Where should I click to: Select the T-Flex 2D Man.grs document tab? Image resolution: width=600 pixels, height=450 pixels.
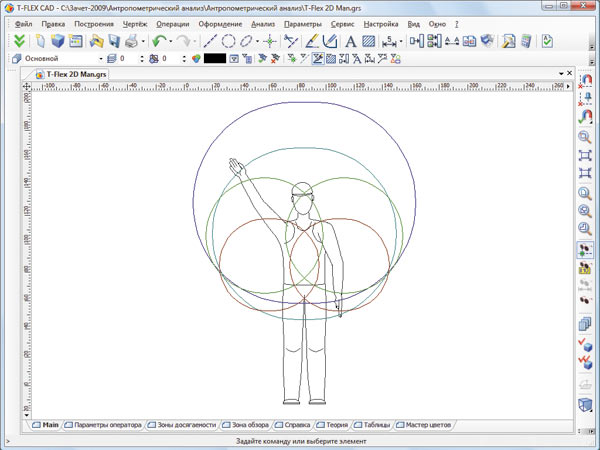pos(71,74)
